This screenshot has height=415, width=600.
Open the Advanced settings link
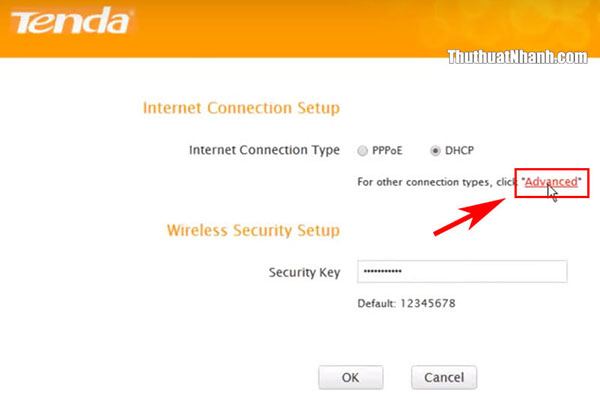pyautogui.click(x=551, y=182)
